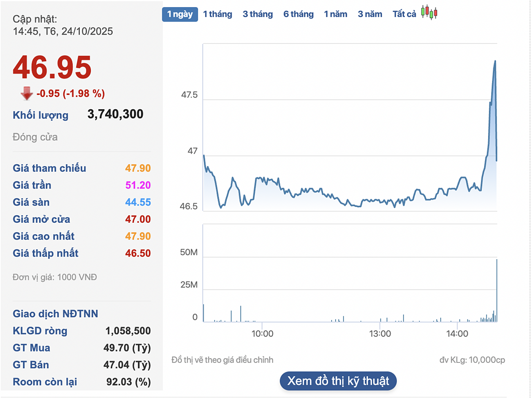Click the Khối lượng volume figure
This screenshot has width=532, height=398.
pos(115,114)
